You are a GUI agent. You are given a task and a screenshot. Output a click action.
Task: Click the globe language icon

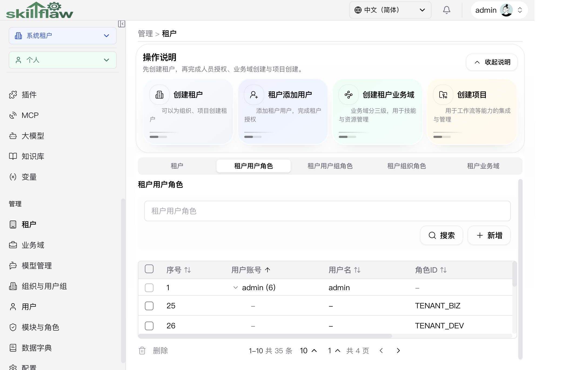358,10
